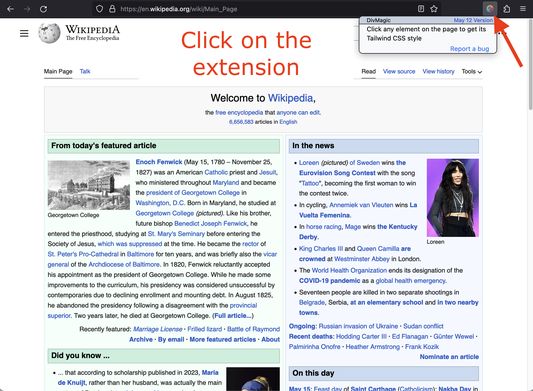The height and width of the screenshot is (391, 533).
Task: Open the featured article Archive link
Action: click(141, 339)
